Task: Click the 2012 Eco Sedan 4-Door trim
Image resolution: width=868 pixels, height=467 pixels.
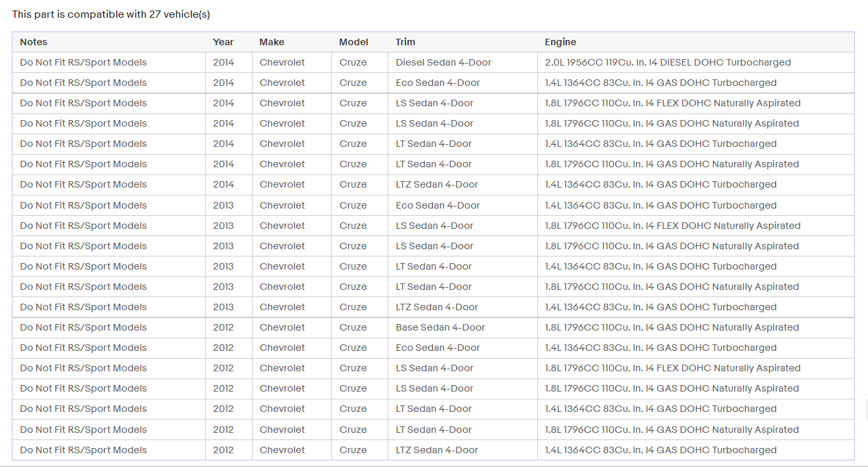Action: (438, 348)
